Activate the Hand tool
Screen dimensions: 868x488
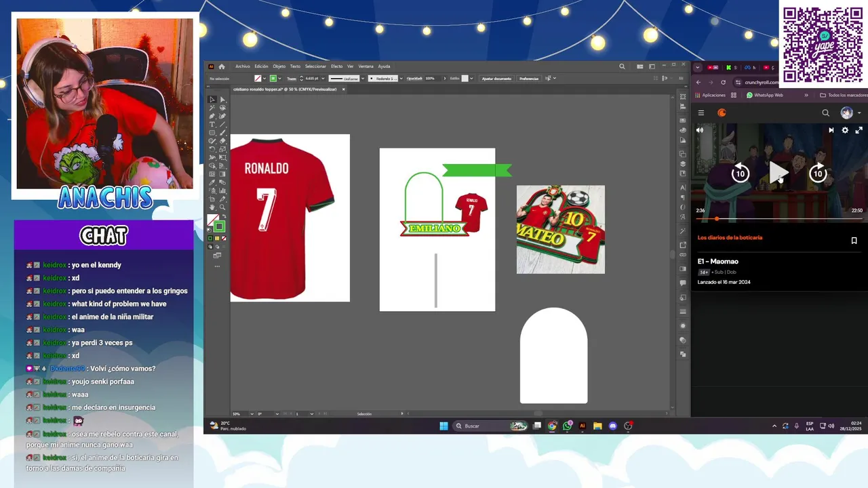(212, 207)
